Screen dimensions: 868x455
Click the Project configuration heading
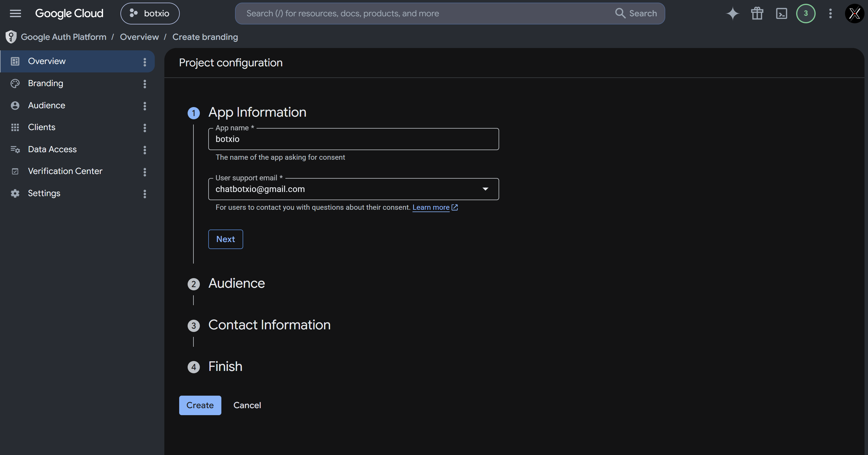pos(231,63)
